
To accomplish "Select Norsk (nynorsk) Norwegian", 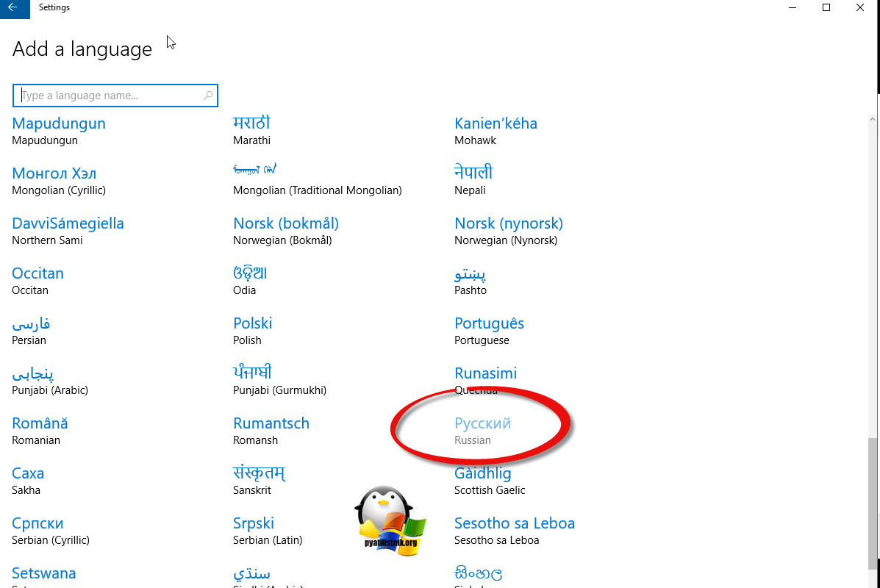I will 508,230.
